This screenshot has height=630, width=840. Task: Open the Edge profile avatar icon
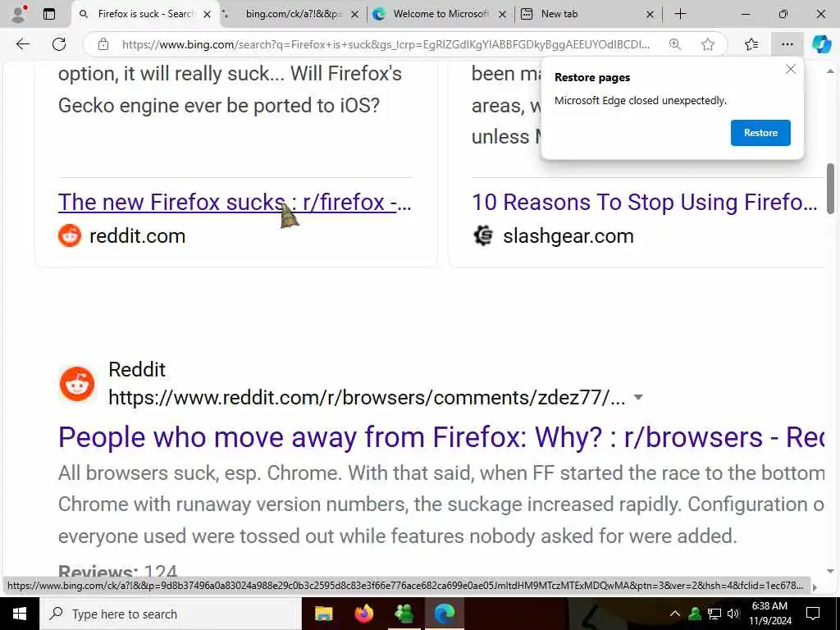tap(20, 14)
